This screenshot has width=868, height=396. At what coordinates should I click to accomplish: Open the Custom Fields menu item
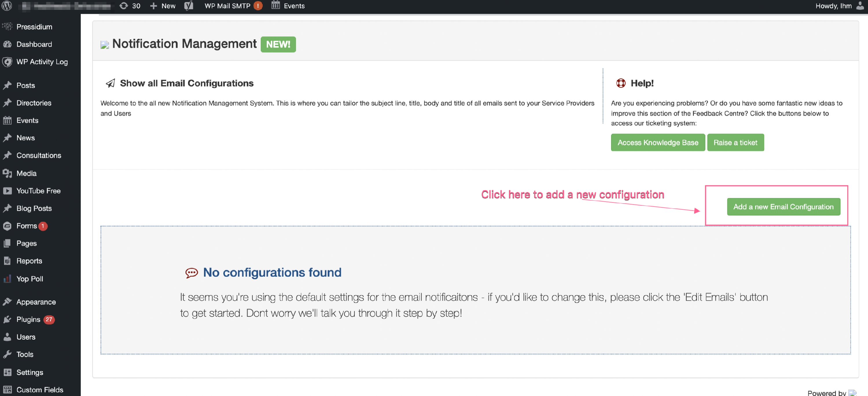click(39, 390)
